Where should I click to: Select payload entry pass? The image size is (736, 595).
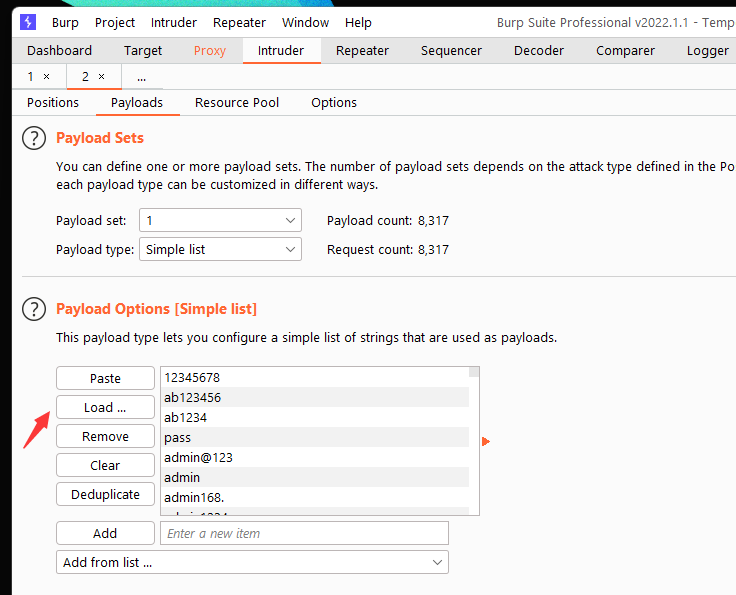(x=315, y=437)
